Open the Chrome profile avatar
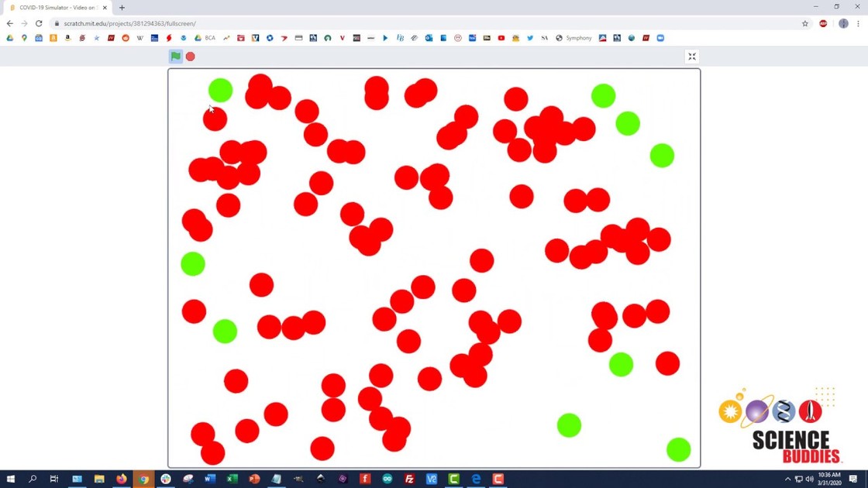868x488 pixels. 843,23
